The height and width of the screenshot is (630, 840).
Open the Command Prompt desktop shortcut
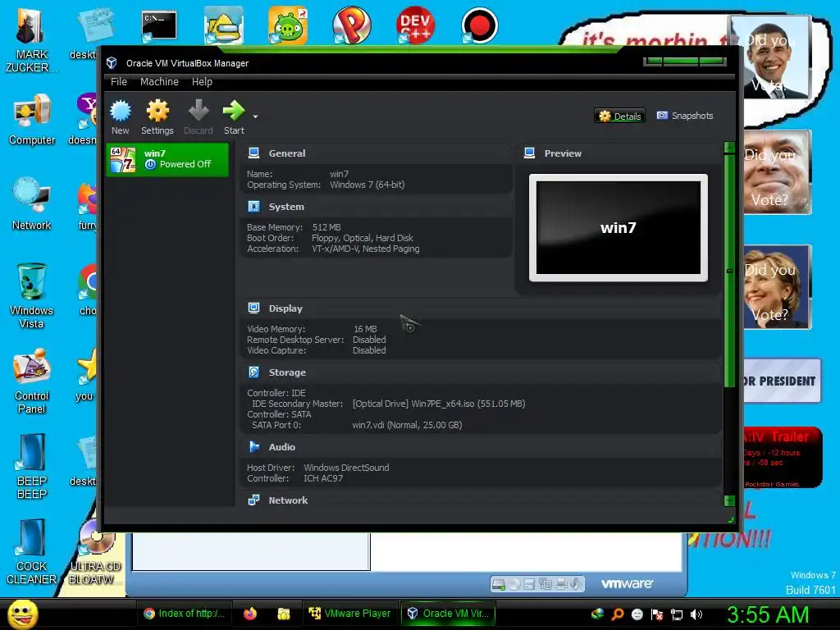pyautogui.click(x=159, y=25)
